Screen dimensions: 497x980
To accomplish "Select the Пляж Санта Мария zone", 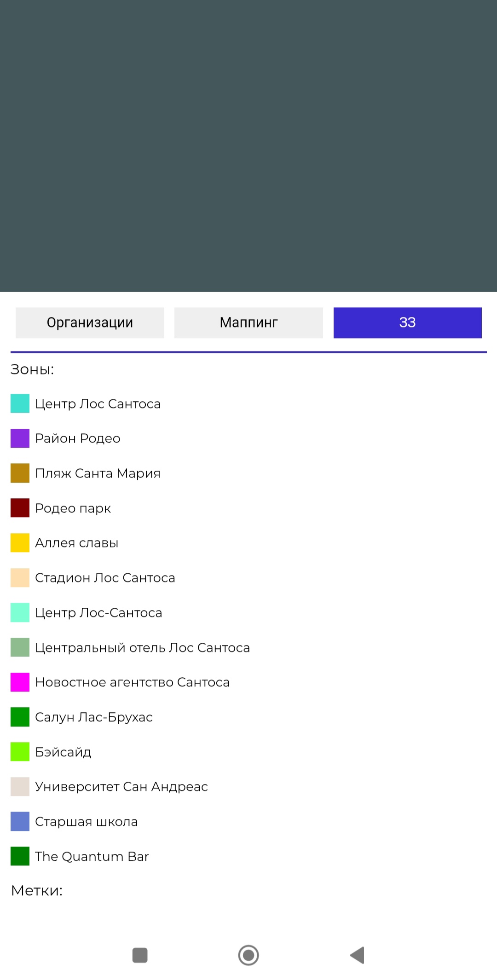I will pyautogui.click(x=98, y=473).
